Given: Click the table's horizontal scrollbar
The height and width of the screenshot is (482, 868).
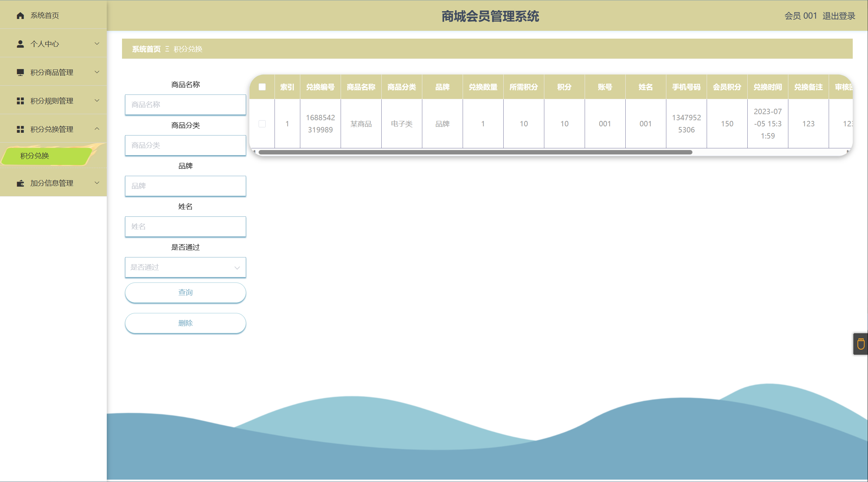Looking at the screenshot, I should click(475, 152).
